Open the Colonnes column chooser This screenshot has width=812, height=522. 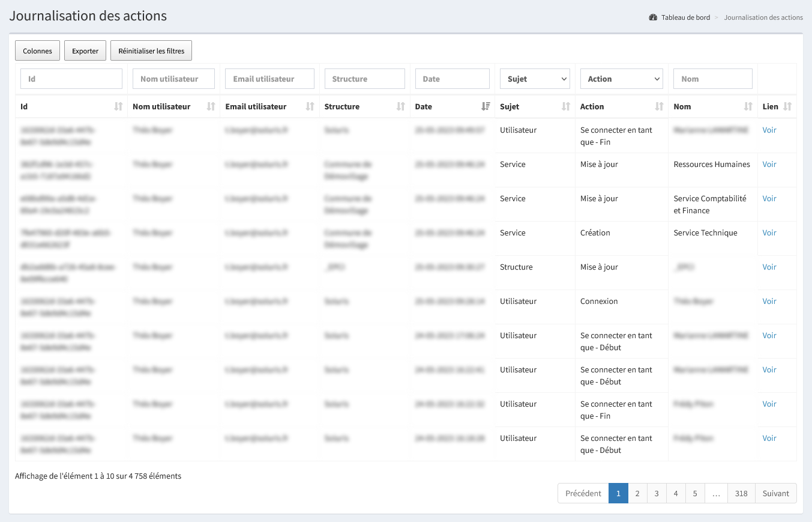(37, 51)
